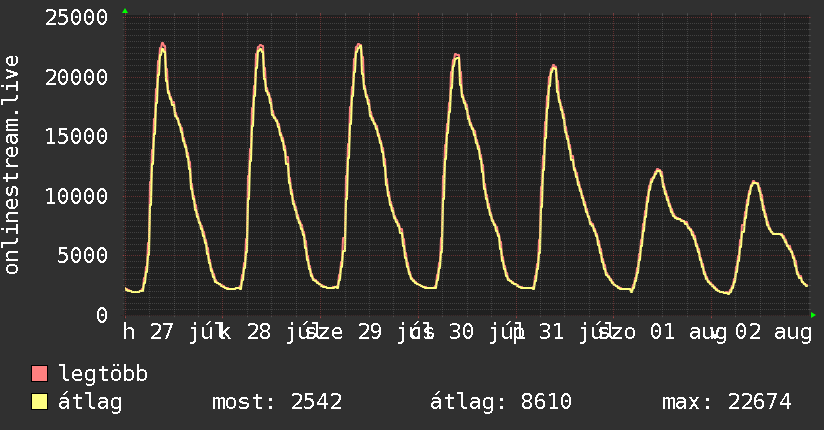The height and width of the screenshot is (430, 824).
Task: Click the '01 aug' x-axis date label
Action: click(x=688, y=332)
